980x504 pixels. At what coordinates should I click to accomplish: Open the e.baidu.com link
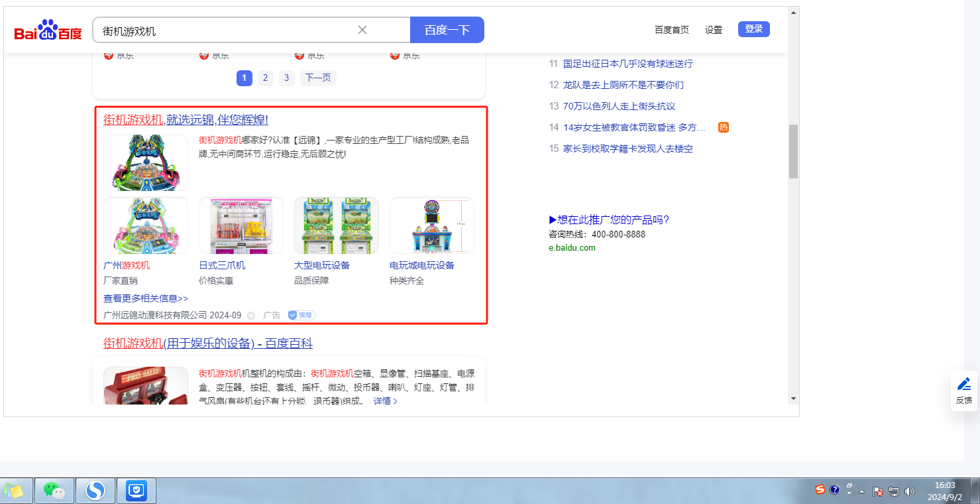click(572, 248)
